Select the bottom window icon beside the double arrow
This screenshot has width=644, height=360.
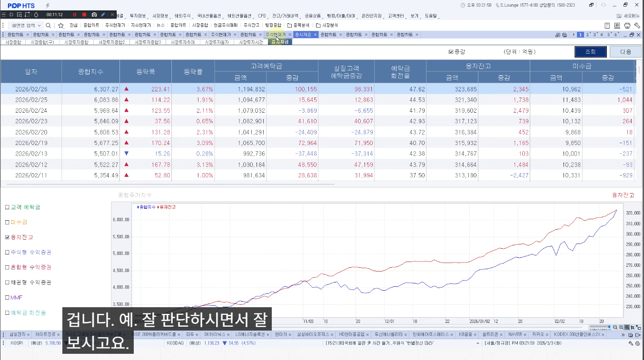pos(631,335)
